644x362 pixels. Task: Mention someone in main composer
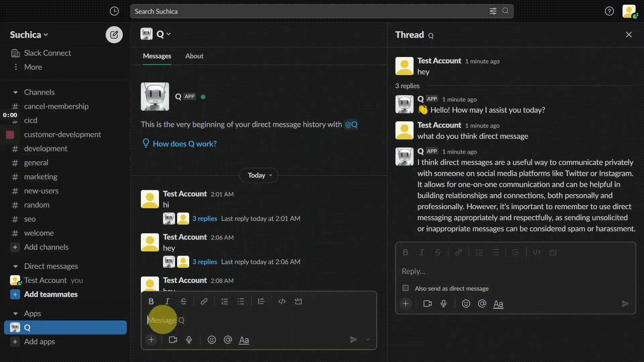pyautogui.click(x=228, y=340)
